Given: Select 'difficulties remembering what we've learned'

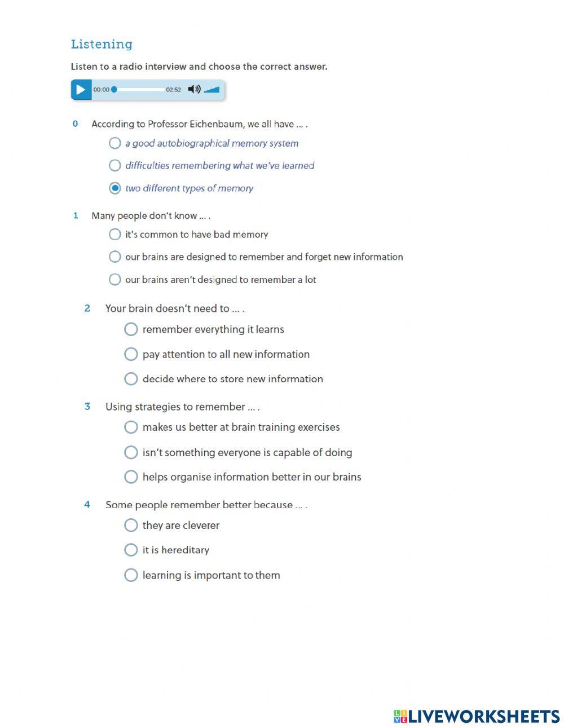Looking at the screenshot, I should tap(115, 165).
